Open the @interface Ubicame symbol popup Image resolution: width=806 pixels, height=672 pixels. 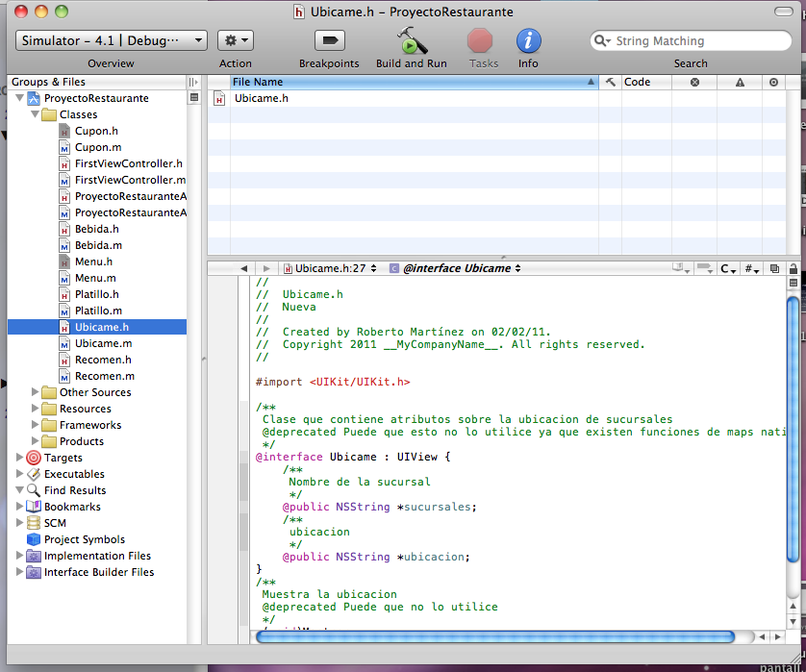click(456, 268)
